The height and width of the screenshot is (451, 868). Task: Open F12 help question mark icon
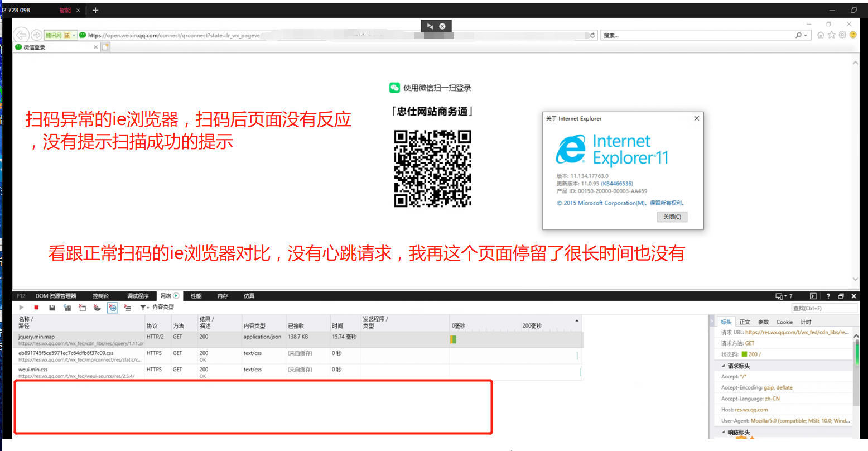(828, 296)
